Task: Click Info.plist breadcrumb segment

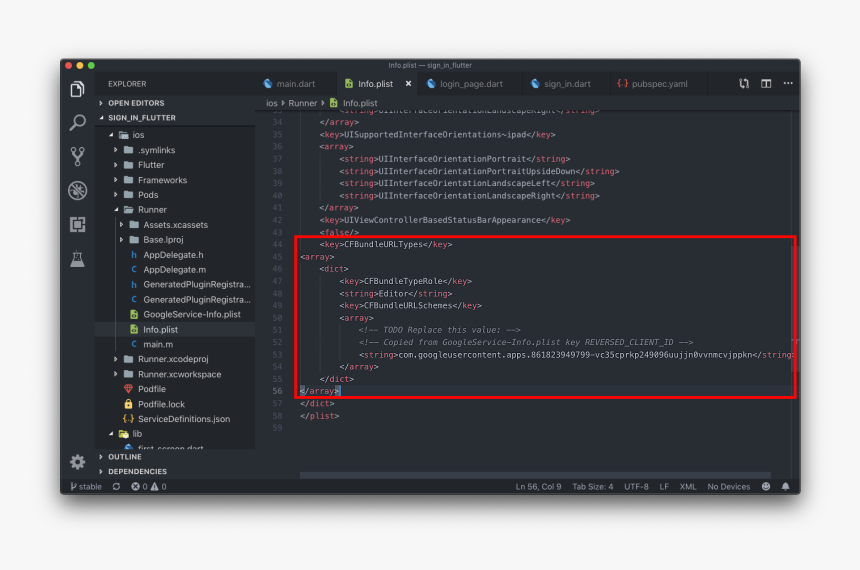Action: point(354,103)
